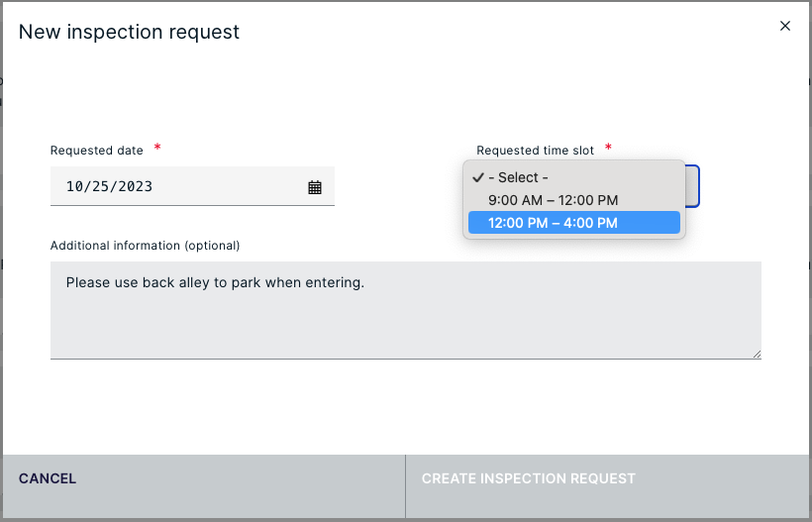Image resolution: width=812 pixels, height=522 pixels.
Task: Grab the textarea resize handle
Action: tap(757, 355)
